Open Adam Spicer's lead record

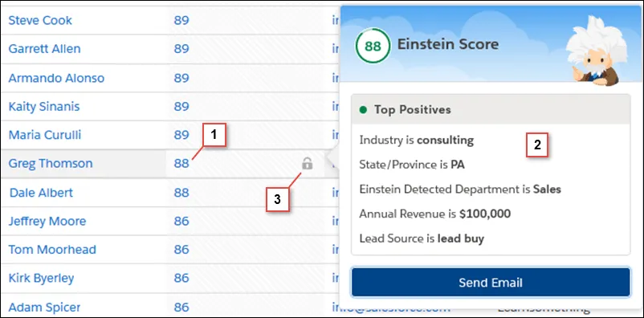(44, 307)
